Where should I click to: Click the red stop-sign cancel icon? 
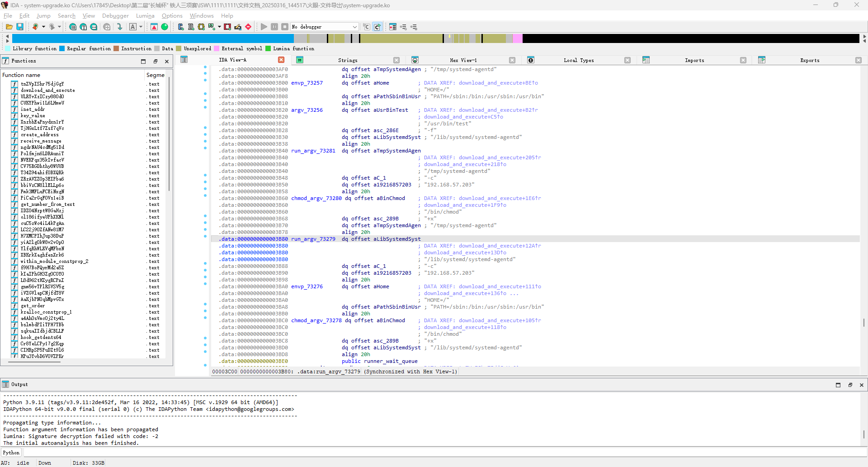point(248,27)
